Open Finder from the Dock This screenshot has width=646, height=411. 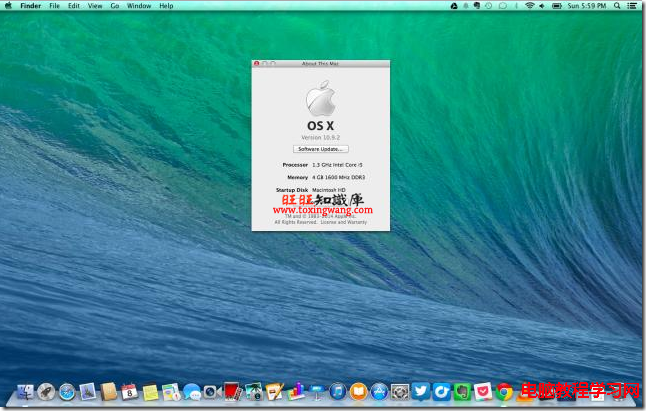click(26, 392)
